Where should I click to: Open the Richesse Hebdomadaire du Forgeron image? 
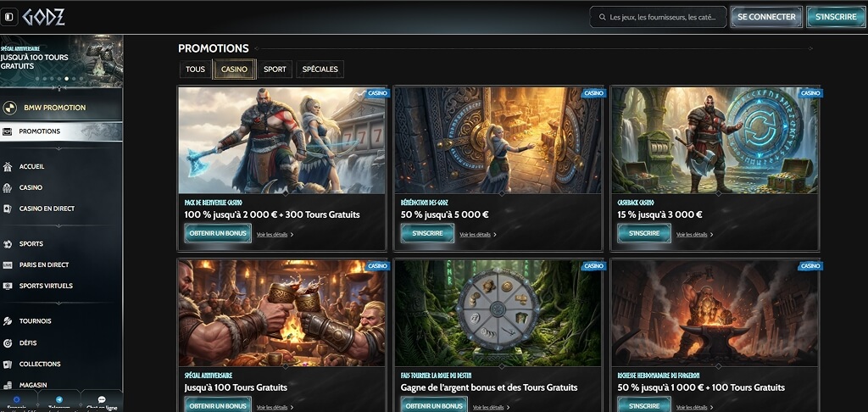click(715, 313)
